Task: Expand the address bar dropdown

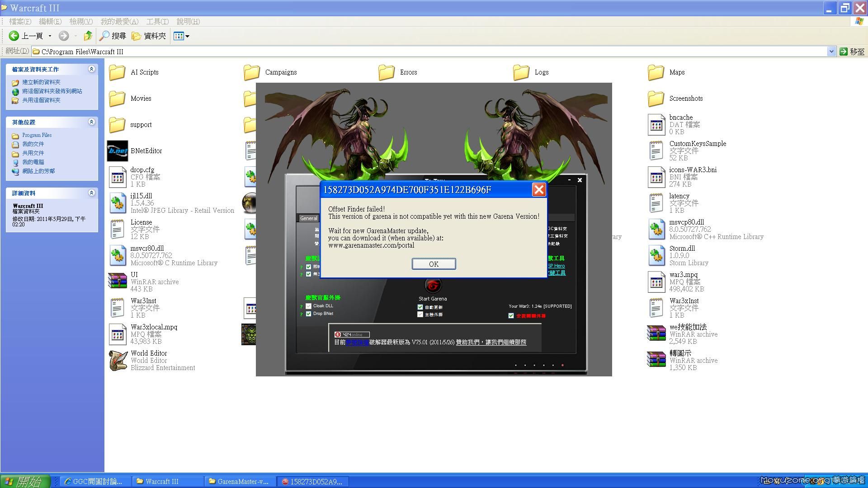Action: 831,52
